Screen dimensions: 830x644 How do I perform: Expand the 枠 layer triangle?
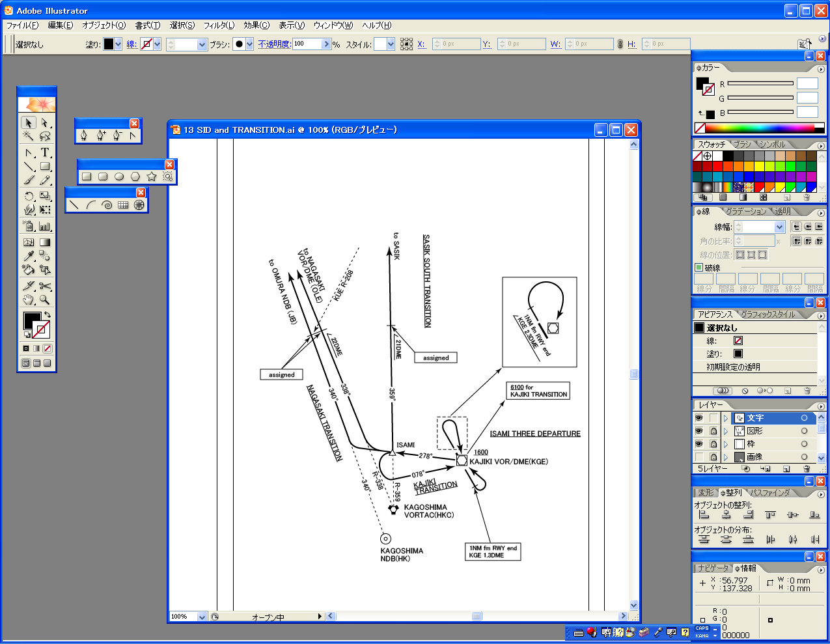(726, 444)
